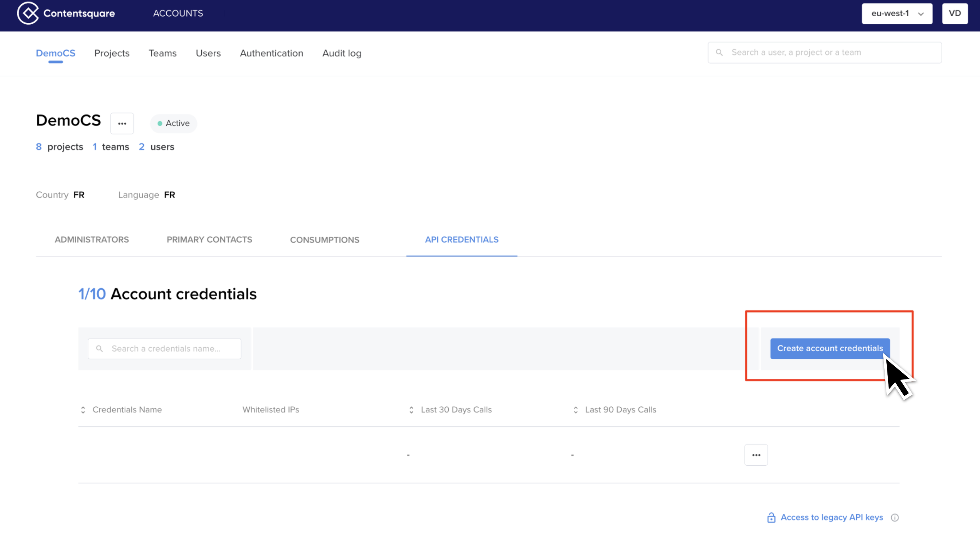Open the row actions ellipsis on the credential entry
Viewport: 980px width, 546px height.
[756, 455]
